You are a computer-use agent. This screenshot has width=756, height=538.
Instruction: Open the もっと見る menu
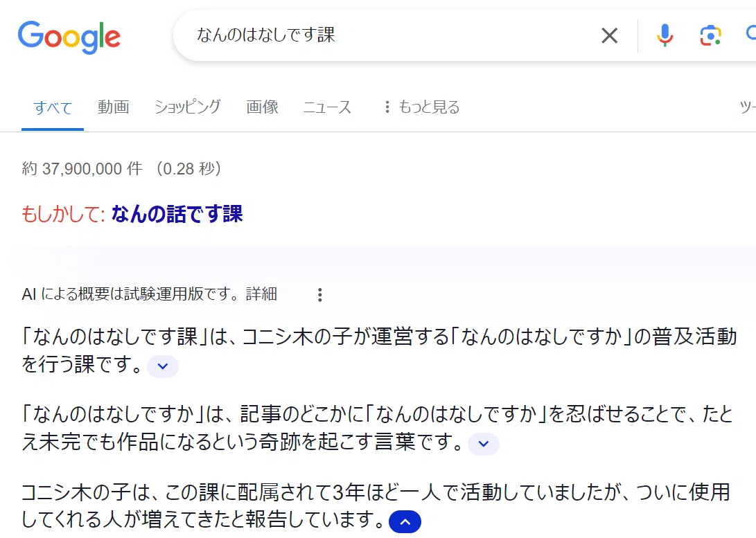pyautogui.click(x=422, y=107)
